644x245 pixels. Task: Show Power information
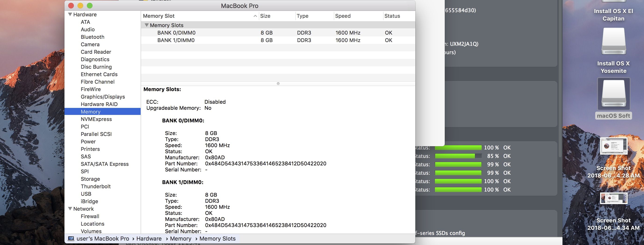tap(88, 142)
